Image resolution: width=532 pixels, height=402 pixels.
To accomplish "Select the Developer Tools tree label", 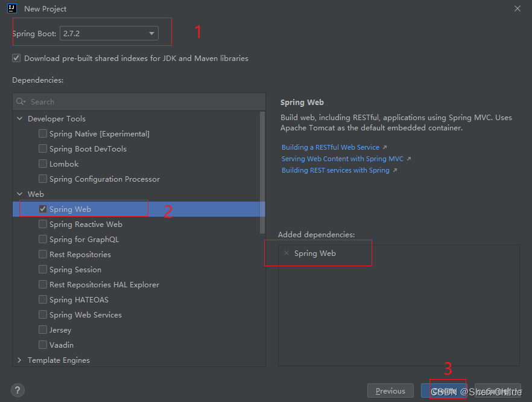I will pos(57,118).
